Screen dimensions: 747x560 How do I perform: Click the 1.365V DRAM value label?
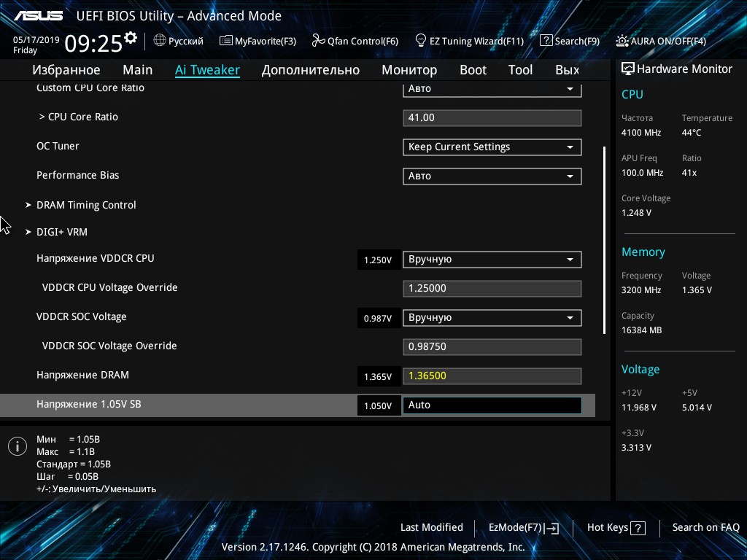[x=379, y=377]
